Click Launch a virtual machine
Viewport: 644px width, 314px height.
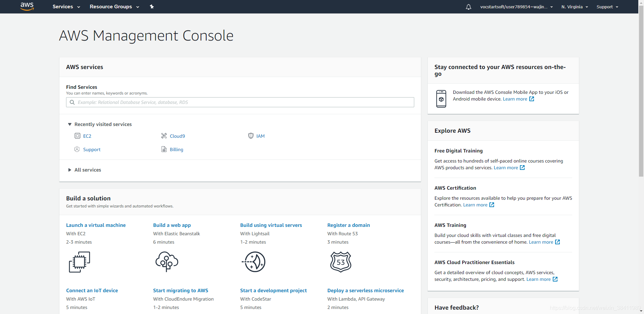[x=96, y=225]
